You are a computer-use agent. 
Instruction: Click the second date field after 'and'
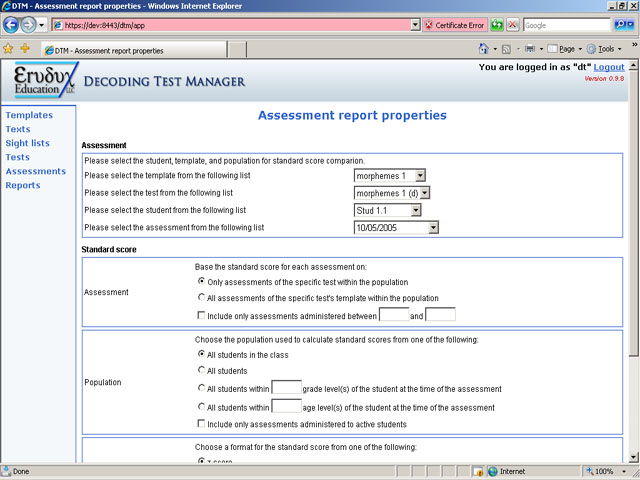tap(440, 315)
